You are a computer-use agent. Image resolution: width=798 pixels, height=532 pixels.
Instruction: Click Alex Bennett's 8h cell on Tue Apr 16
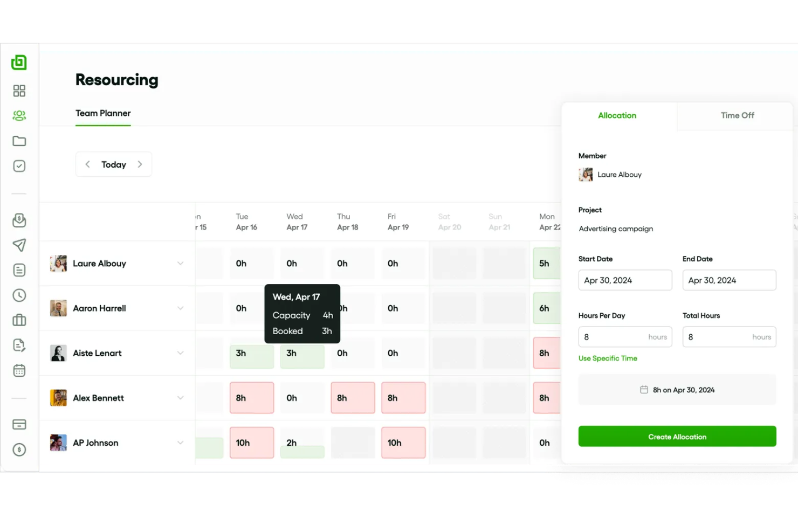click(x=252, y=398)
